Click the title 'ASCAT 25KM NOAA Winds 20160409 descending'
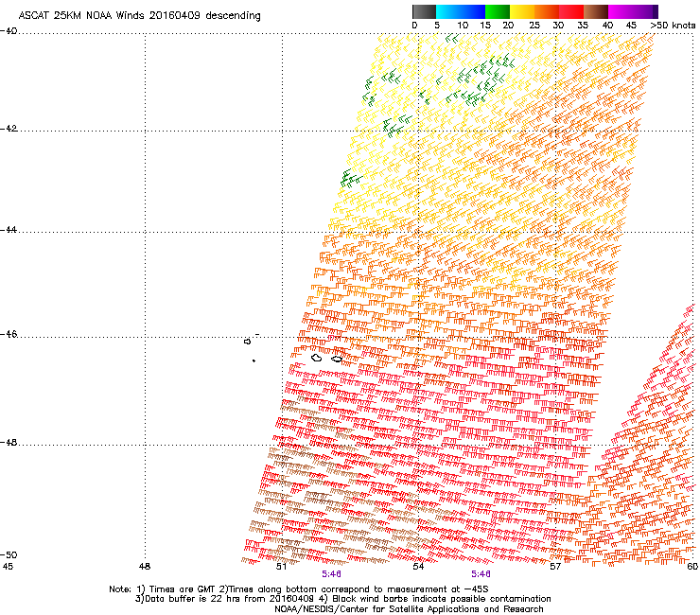This screenshot has height=615, width=700. click(x=139, y=15)
